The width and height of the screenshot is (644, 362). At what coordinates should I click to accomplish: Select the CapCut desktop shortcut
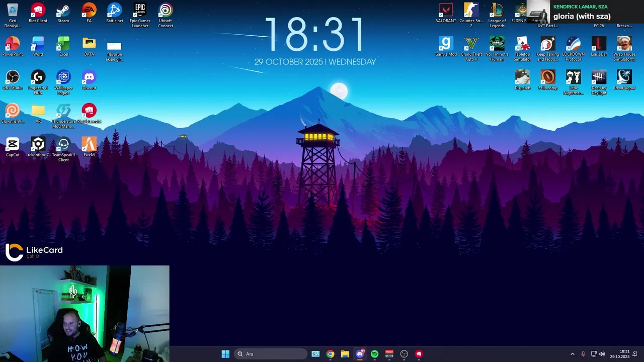(x=13, y=147)
